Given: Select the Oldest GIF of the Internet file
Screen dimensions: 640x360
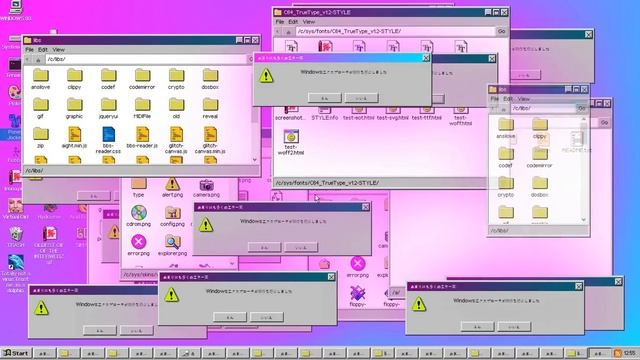Looking at the screenshot, I should 49,245.
